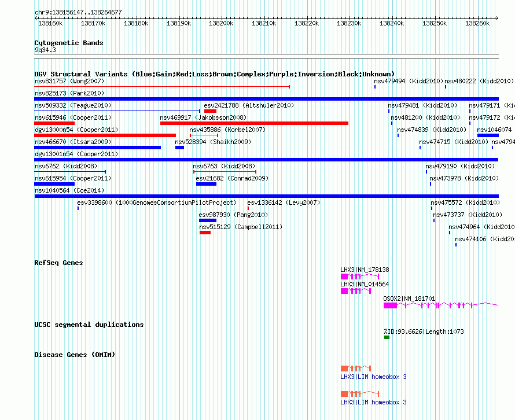Click the nsv435886 (Korbel2007) variant label
Image resolution: width=515 pixels, height=420 pixels.
(227, 130)
